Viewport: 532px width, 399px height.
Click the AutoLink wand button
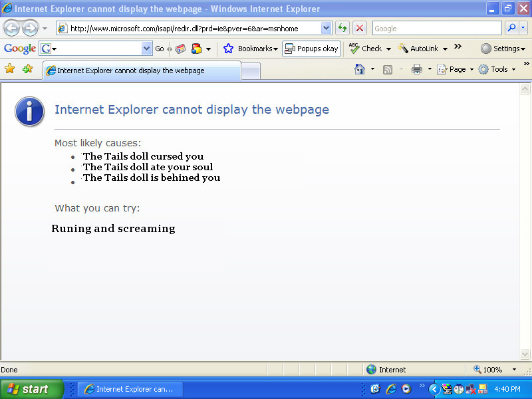click(418, 49)
